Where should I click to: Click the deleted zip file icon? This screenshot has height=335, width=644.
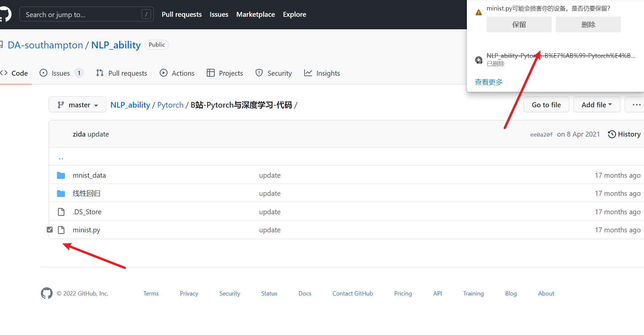(x=479, y=60)
